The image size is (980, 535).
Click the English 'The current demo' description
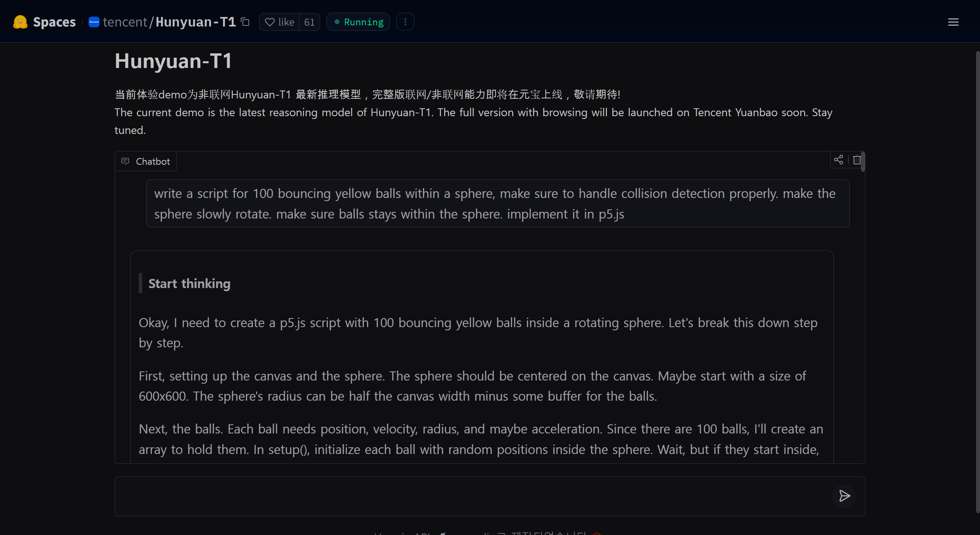click(x=473, y=121)
